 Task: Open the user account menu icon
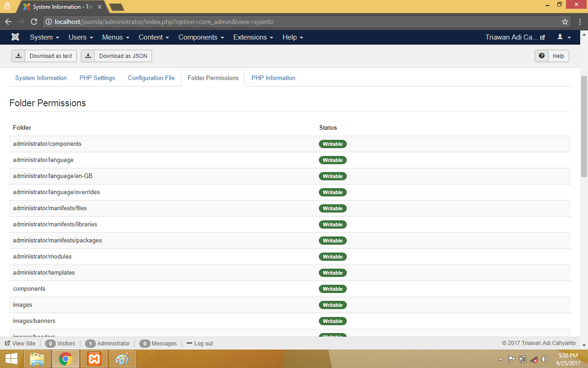pyautogui.click(x=564, y=37)
